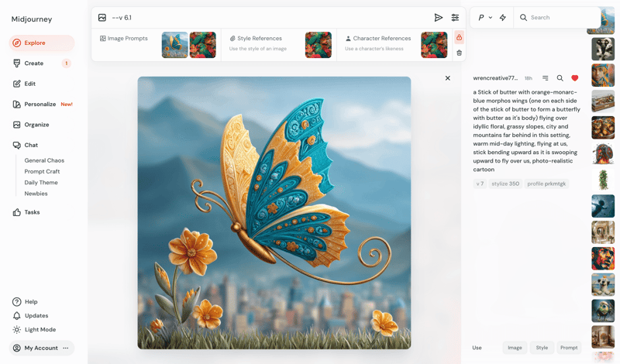Open the brown doorway room thumbnail

pos(603,337)
